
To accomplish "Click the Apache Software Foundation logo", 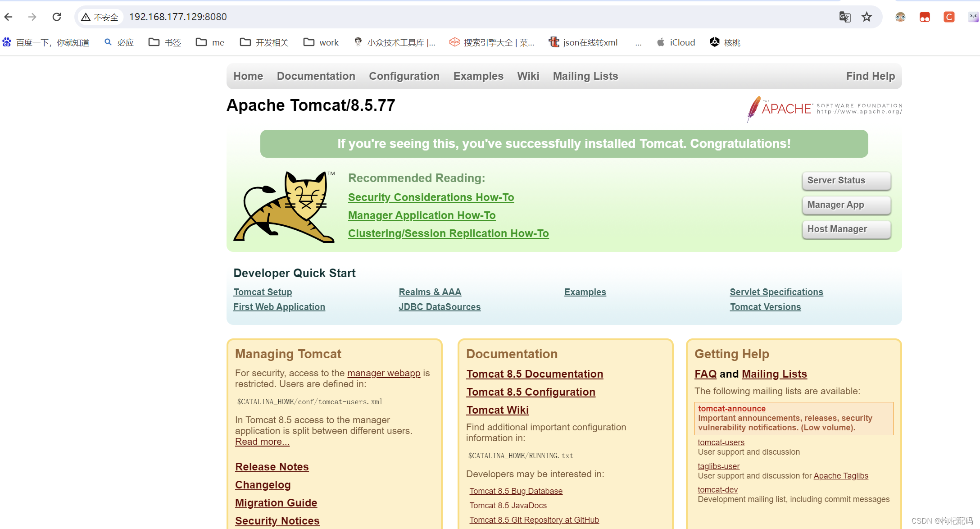I will click(824, 109).
